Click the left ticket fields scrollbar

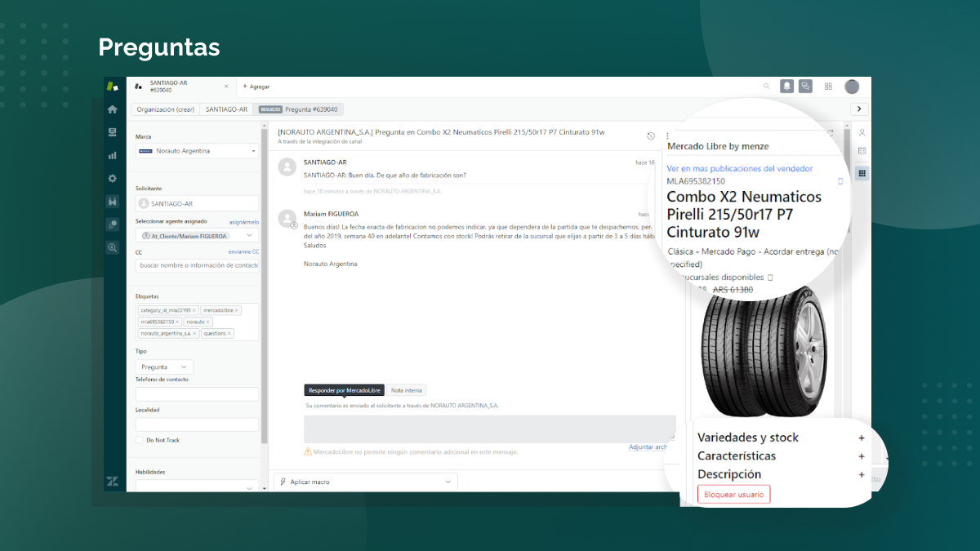point(264,286)
